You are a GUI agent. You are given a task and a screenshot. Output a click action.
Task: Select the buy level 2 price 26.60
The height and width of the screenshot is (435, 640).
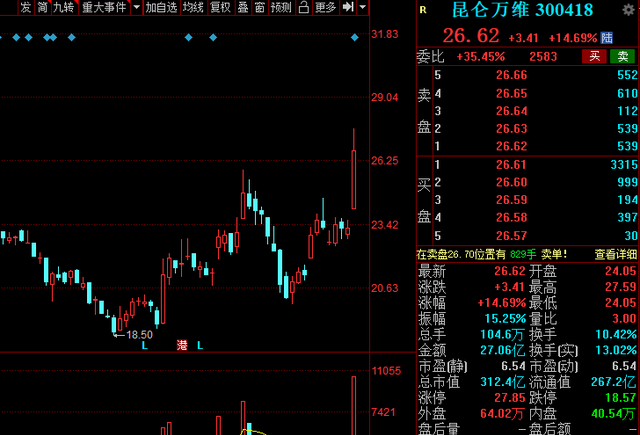coord(511,182)
